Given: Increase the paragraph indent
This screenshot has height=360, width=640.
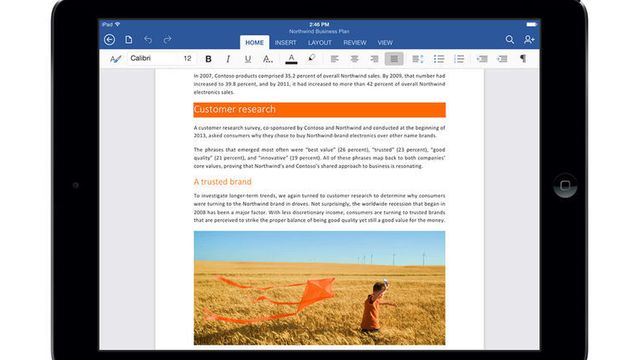Looking at the screenshot, I should (x=502, y=59).
